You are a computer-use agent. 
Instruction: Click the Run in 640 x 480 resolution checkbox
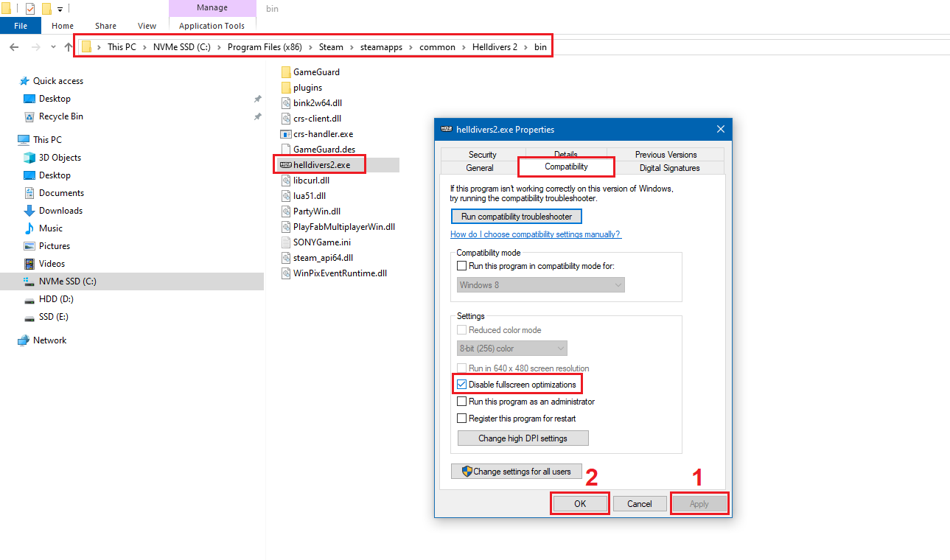(x=462, y=368)
